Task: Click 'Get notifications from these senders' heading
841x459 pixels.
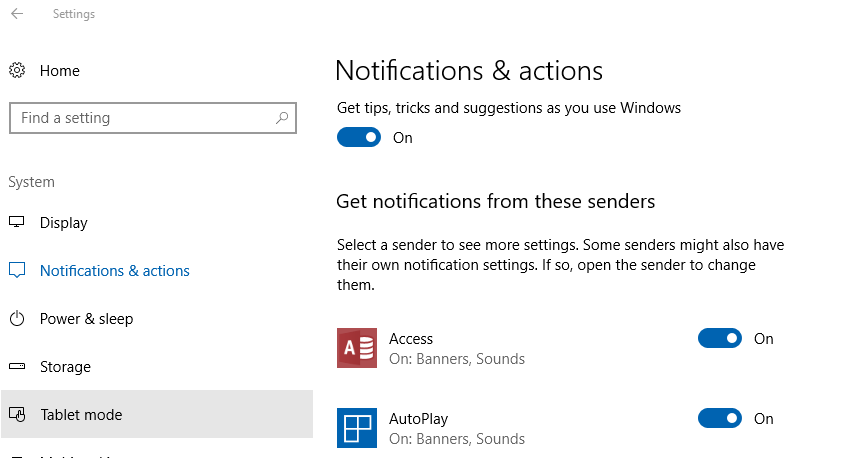Action: 496,201
